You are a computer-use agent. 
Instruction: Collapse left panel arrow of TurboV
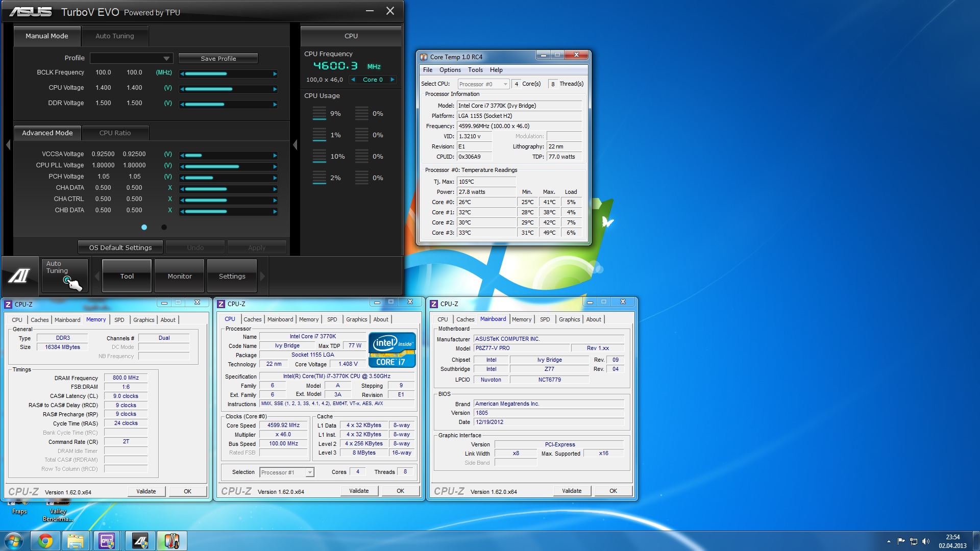click(8, 145)
